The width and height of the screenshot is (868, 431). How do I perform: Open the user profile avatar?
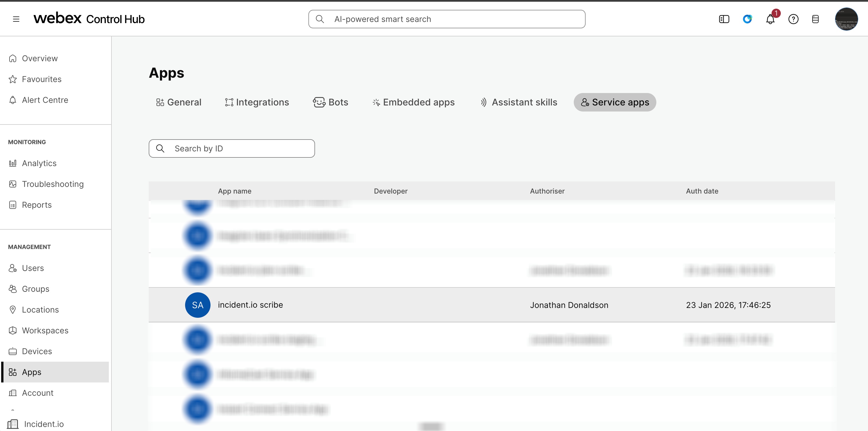pyautogui.click(x=846, y=19)
